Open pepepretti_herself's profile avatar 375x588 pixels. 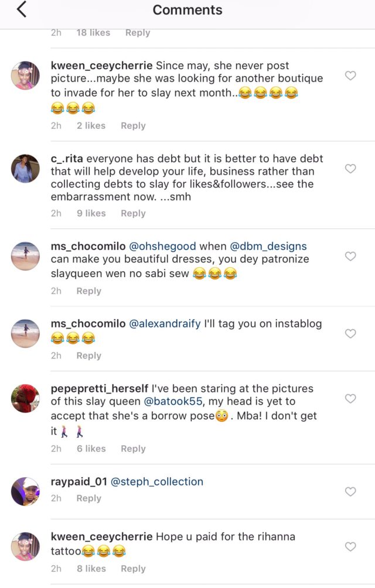[25, 398]
